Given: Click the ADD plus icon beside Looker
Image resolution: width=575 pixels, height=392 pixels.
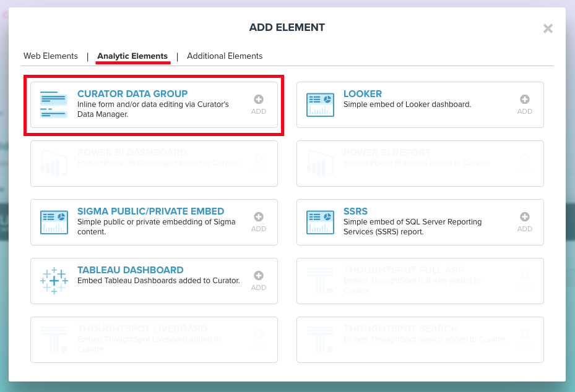Looking at the screenshot, I should coord(524,98).
